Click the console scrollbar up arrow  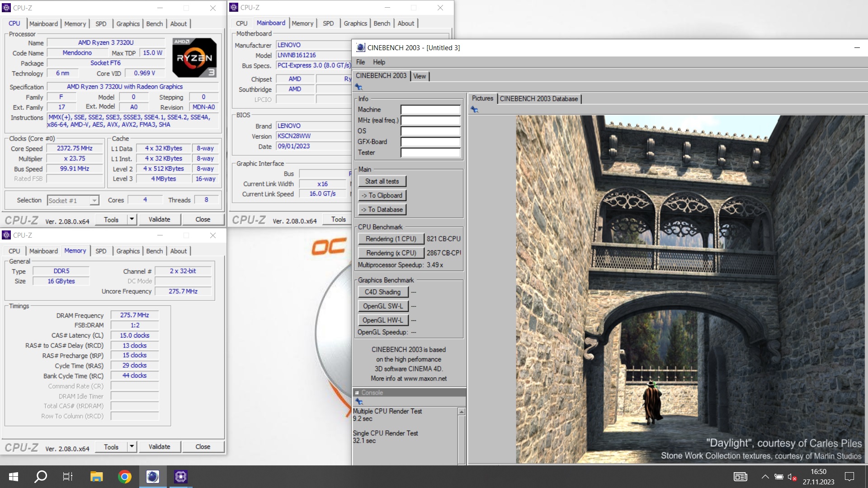point(462,412)
